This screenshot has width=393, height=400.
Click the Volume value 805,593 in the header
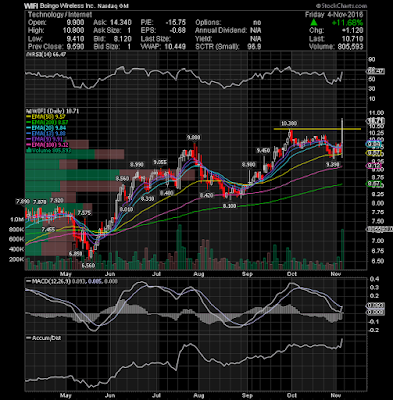(x=350, y=47)
